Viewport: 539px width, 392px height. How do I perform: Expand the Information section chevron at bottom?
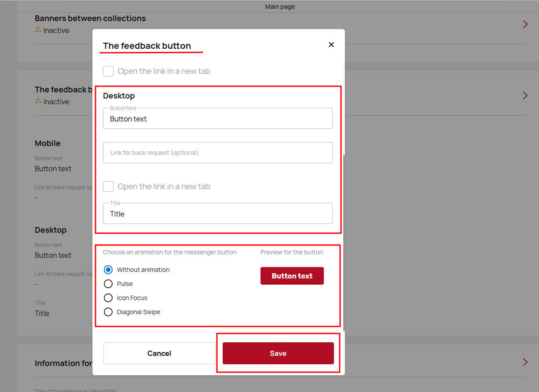[525, 362]
